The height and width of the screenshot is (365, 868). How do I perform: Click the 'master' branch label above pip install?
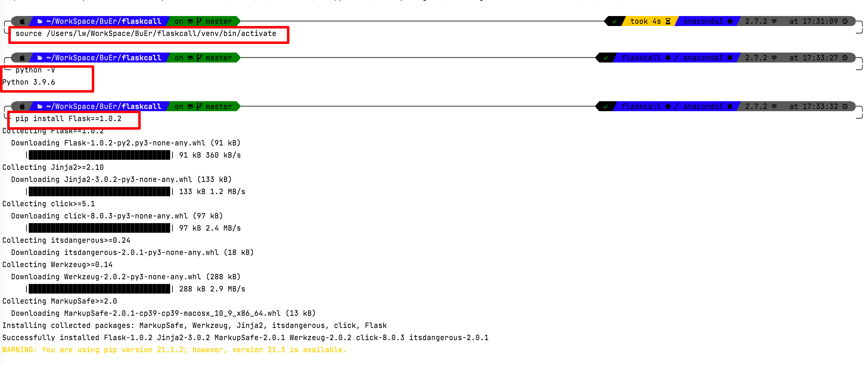(x=219, y=106)
